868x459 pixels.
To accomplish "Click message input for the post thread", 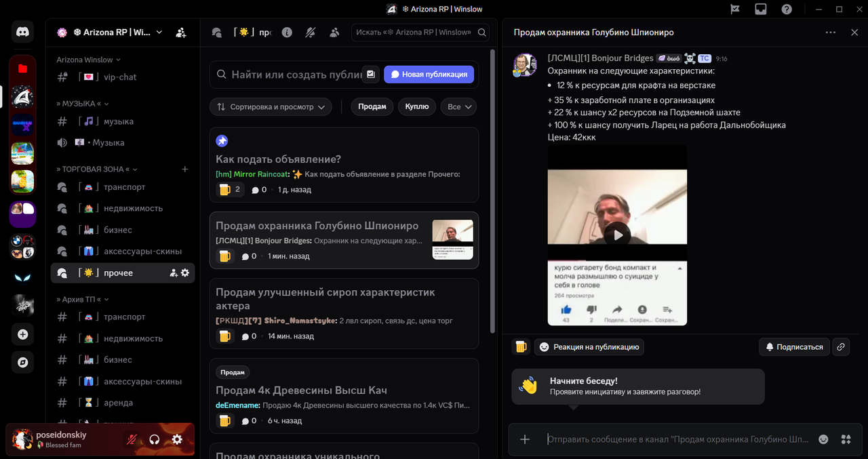I will pos(678,439).
